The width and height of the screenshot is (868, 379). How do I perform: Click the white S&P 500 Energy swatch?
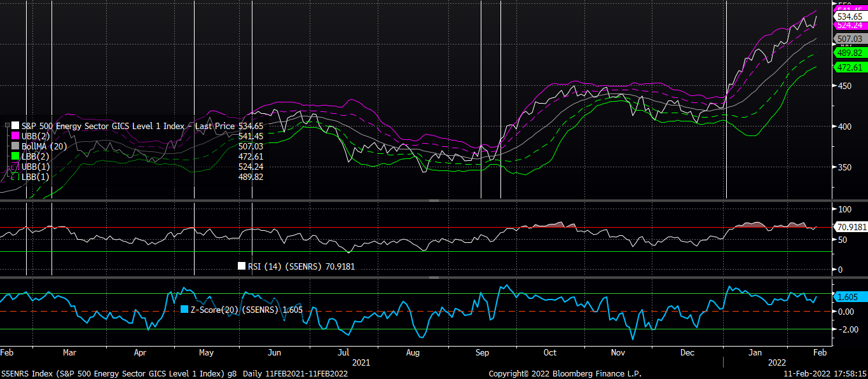[x=15, y=126]
